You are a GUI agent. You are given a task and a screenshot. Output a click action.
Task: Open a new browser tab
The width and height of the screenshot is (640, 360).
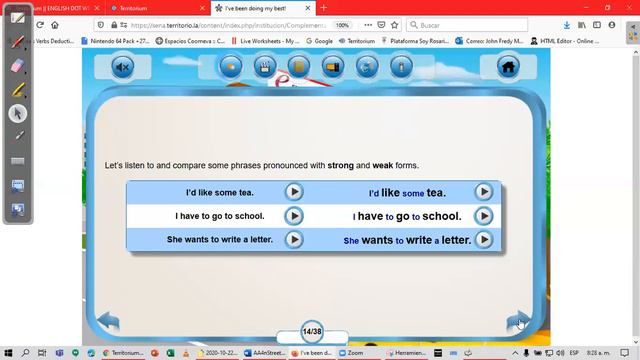click(324, 8)
